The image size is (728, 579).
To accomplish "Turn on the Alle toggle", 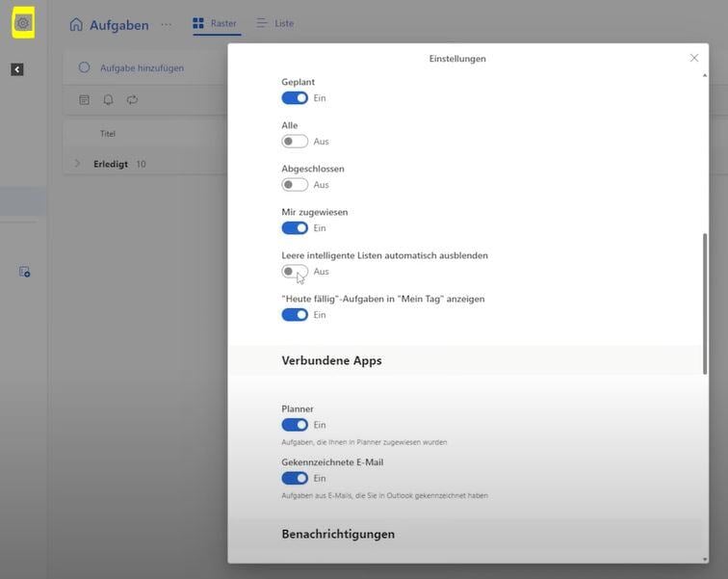I will [295, 142].
